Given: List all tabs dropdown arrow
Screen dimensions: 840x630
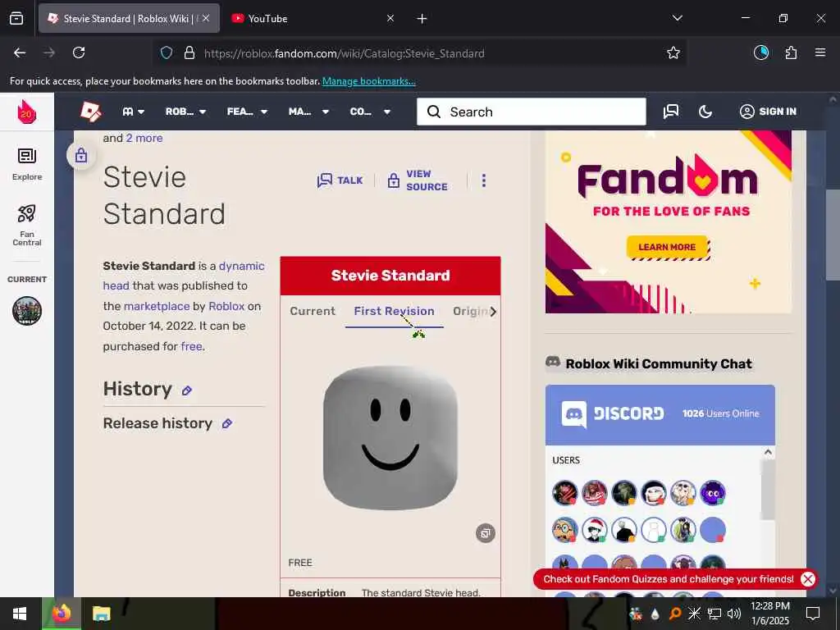Looking at the screenshot, I should click(677, 18).
